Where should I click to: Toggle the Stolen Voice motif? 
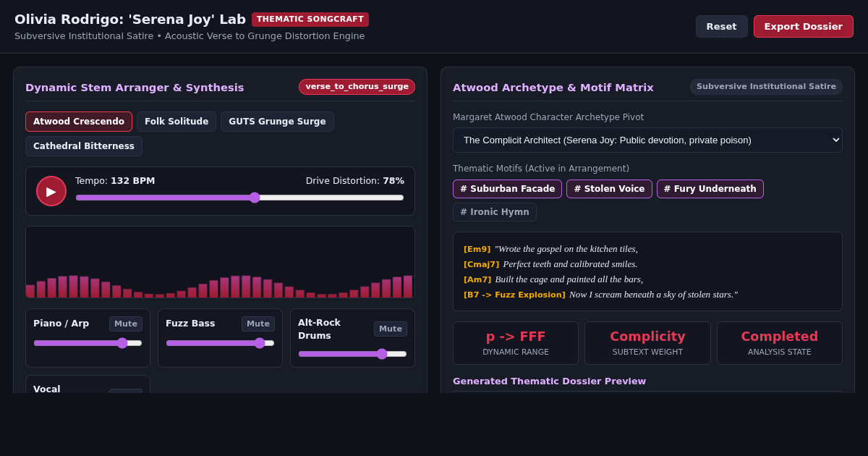pos(609,189)
